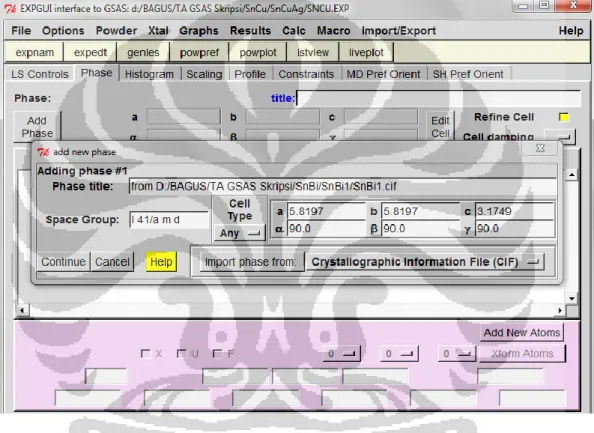Click the dialog gamma angle field 90.0
594x433 pixels.
point(514,228)
